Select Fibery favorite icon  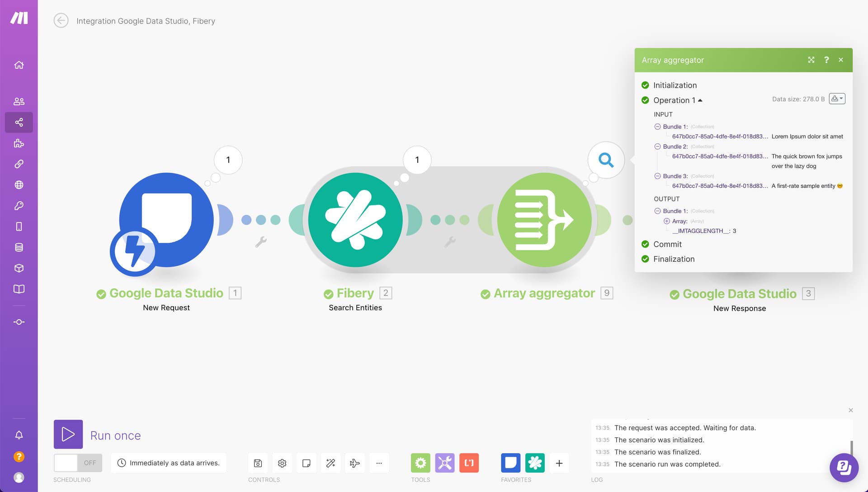pos(535,463)
